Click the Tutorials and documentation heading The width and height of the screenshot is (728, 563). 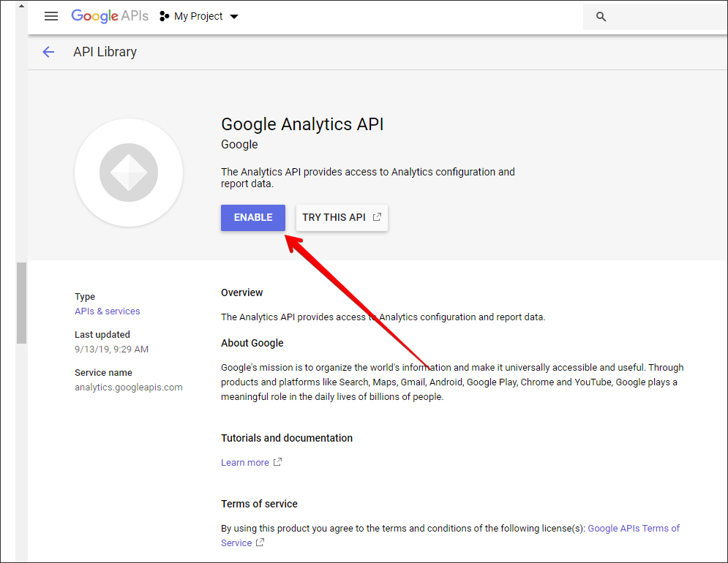click(287, 438)
